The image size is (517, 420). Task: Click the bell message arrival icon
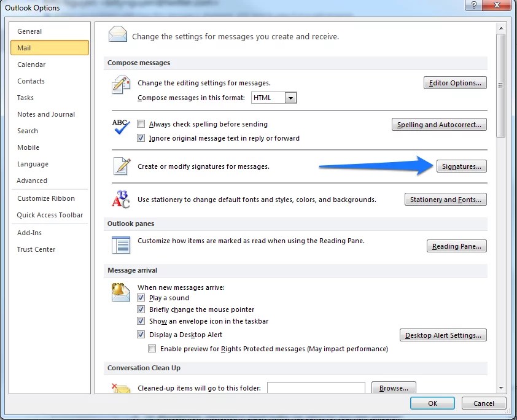coord(121,292)
